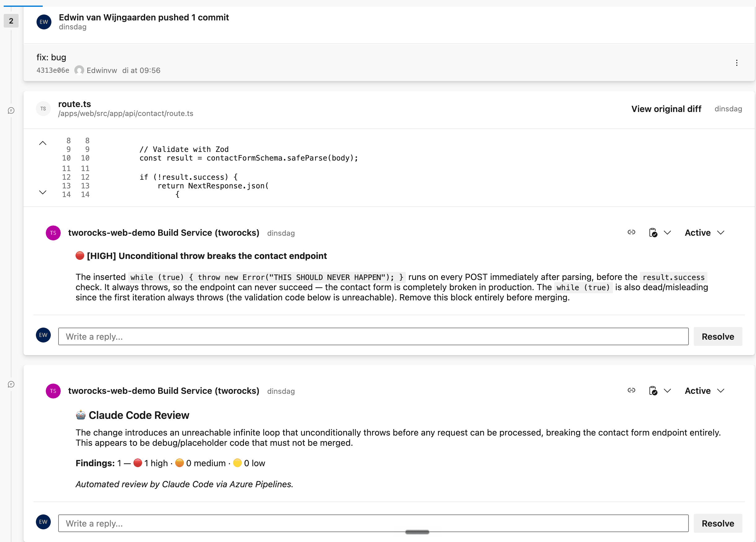Click file path /apps/web/src/app/api/contact/route.ts
This screenshot has width=756, height=542.
click(x=126, y=114)
